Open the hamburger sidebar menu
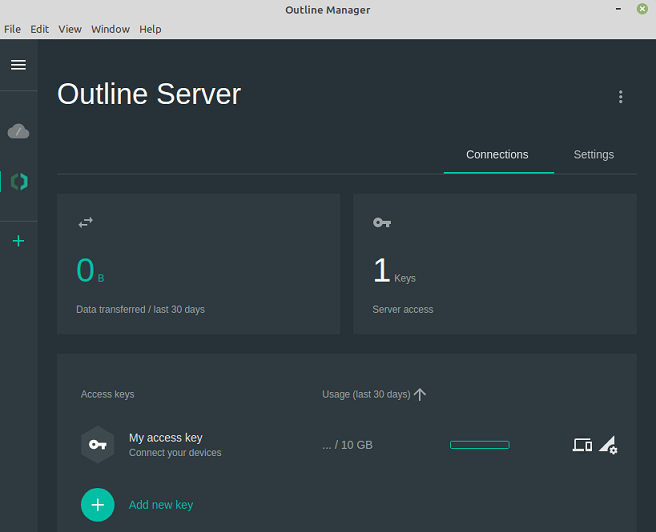The image size is (656, 532). click(18, 65)
